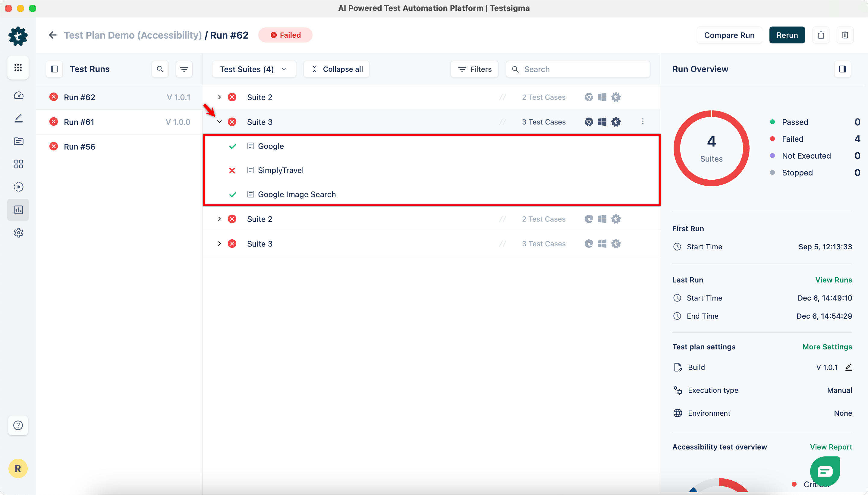Open the Test Suites (4) dropdown
The image size is (868, 495).
click(253, 69)
